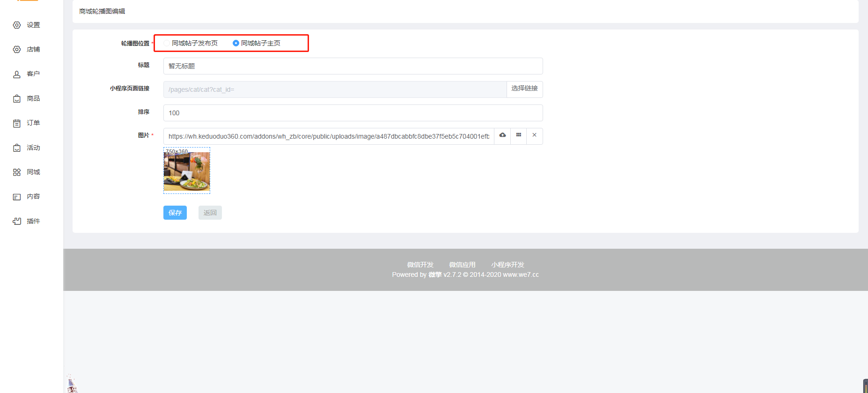
Task: Click the 同城 grid icon in sidebar
Action: tap(17, 172)
